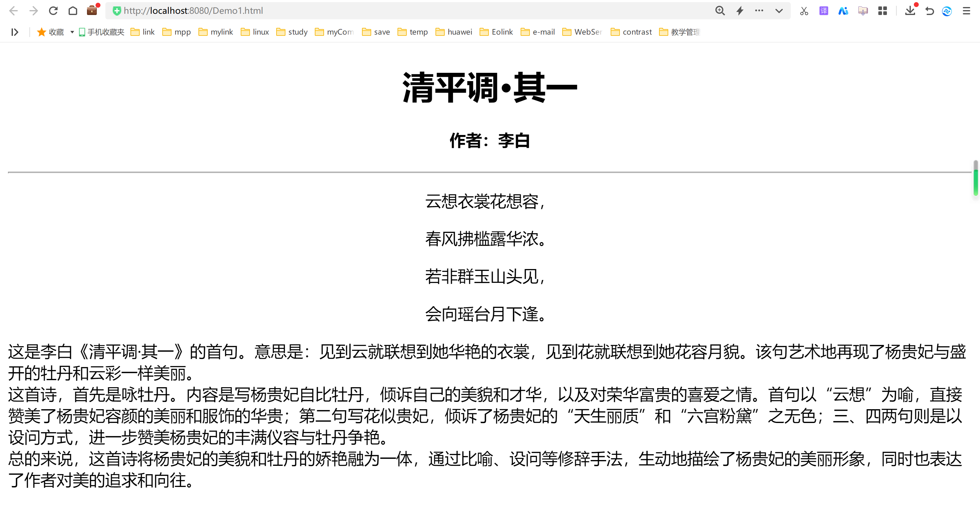The image size is (980, 509).
Task: Reload the Demo1.html page
Action: [x=53, y=11]
